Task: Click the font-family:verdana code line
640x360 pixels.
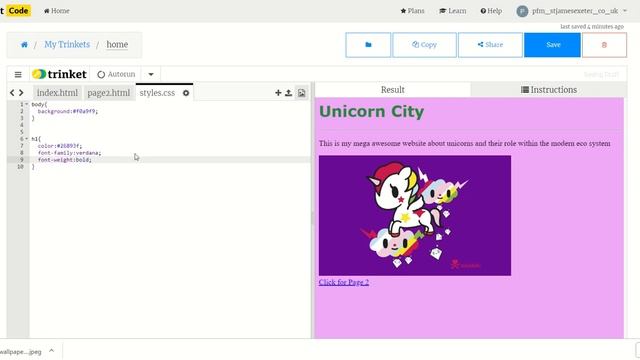Action: (x=69, y=153)
